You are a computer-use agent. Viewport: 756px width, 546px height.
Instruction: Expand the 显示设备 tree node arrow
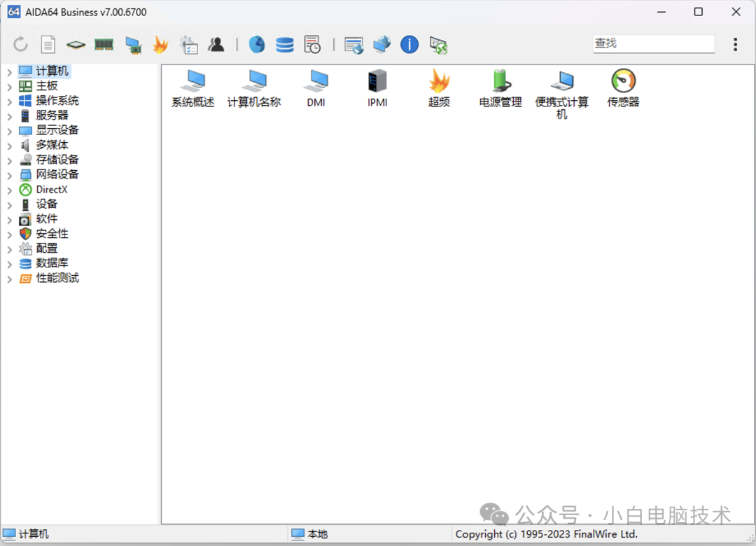pos(9,131)
